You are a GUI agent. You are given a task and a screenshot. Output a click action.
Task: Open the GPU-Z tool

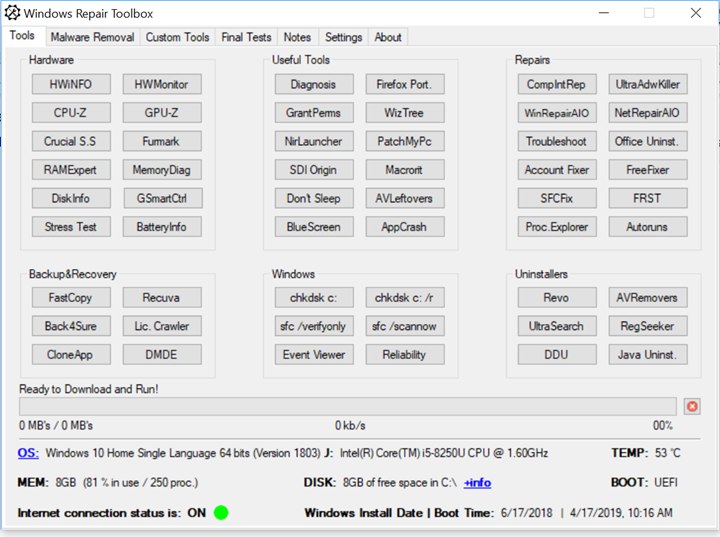(162, 113)
